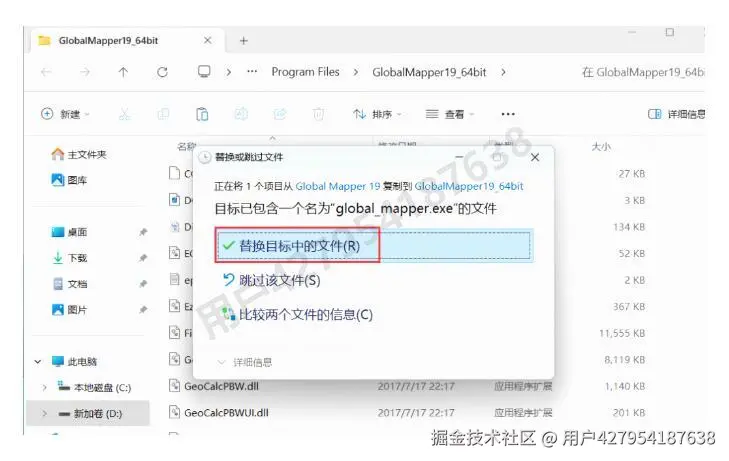
Task: Expand the 新加卷 (D:) tree node
Action: click(44, 413)
